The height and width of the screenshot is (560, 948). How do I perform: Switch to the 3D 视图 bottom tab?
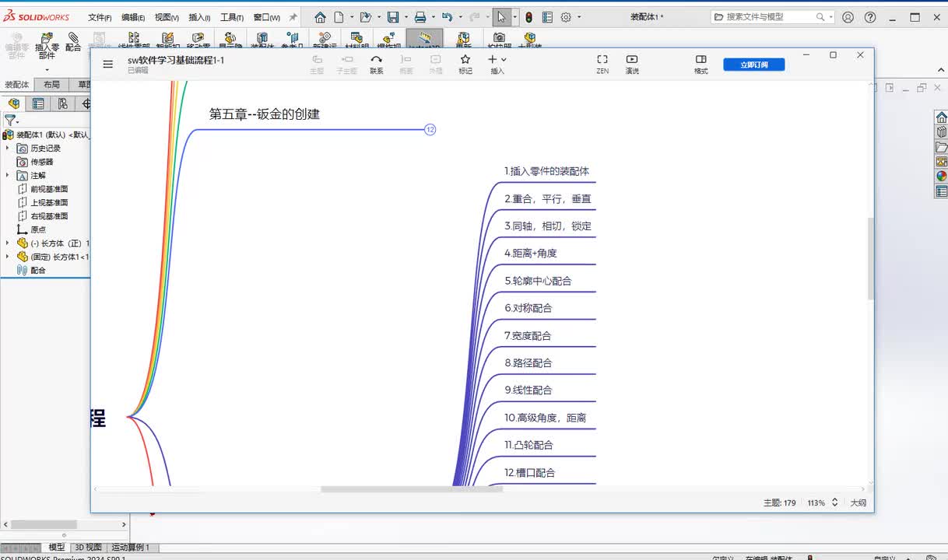[x=88, y=548]
